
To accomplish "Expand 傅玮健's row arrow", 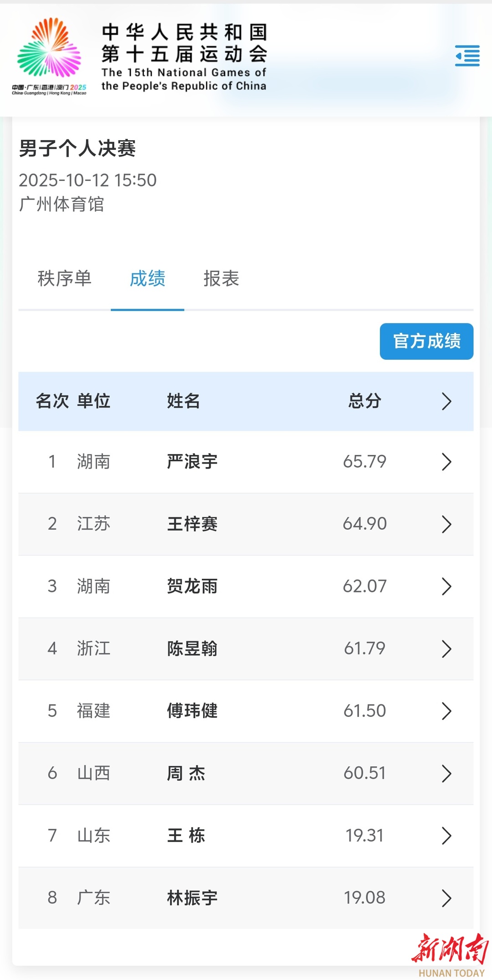I will [x=446, y=711].
